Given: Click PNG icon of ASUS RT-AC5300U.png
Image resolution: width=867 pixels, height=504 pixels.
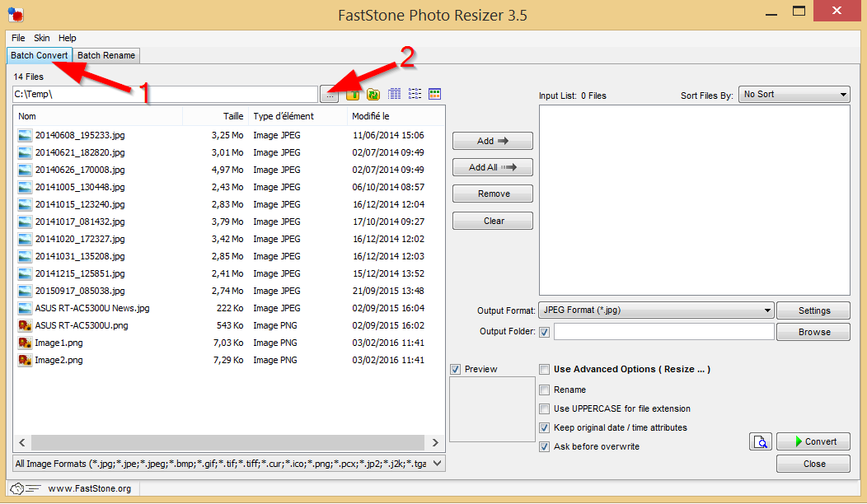Looking at the screenshot, I should [25, 325].
